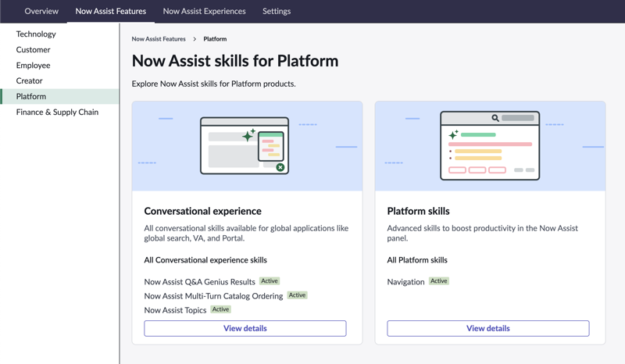Click the Now Assist Features breadcrumb link
The image size is (625, 364).
click(x=159, y=39)
